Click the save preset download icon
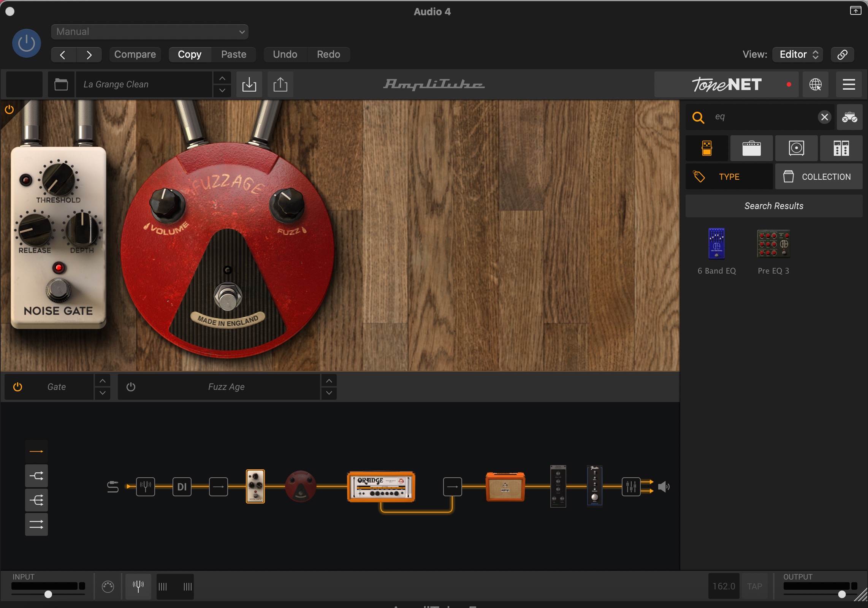Image resolution: width=868 pixels, height=608 pixels. click(249, 84)
